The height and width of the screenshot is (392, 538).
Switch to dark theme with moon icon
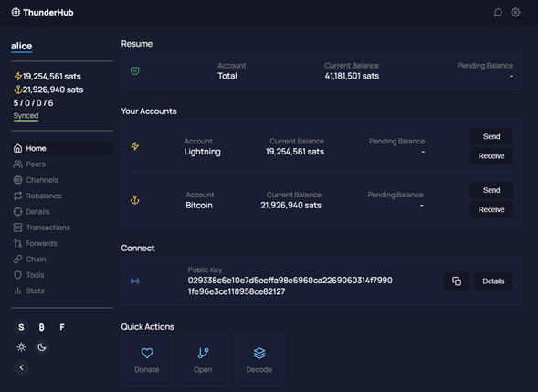(42, 347)
